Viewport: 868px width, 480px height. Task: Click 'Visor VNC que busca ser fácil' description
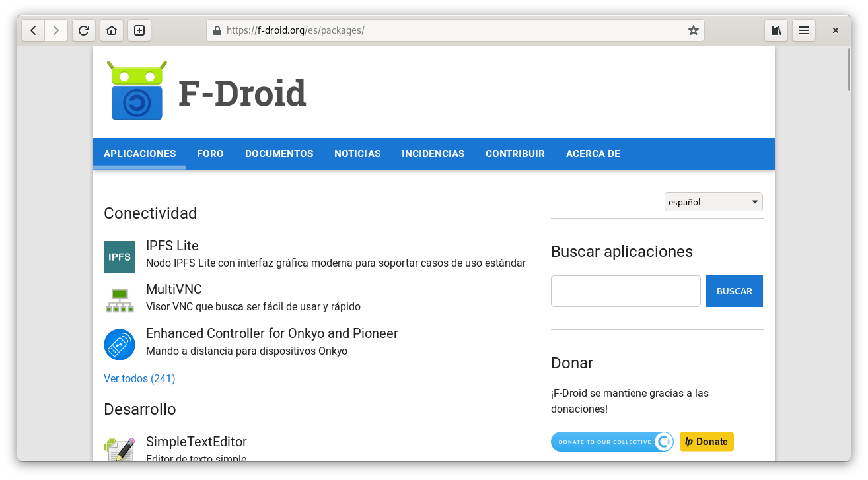click(x=253, y=307)
